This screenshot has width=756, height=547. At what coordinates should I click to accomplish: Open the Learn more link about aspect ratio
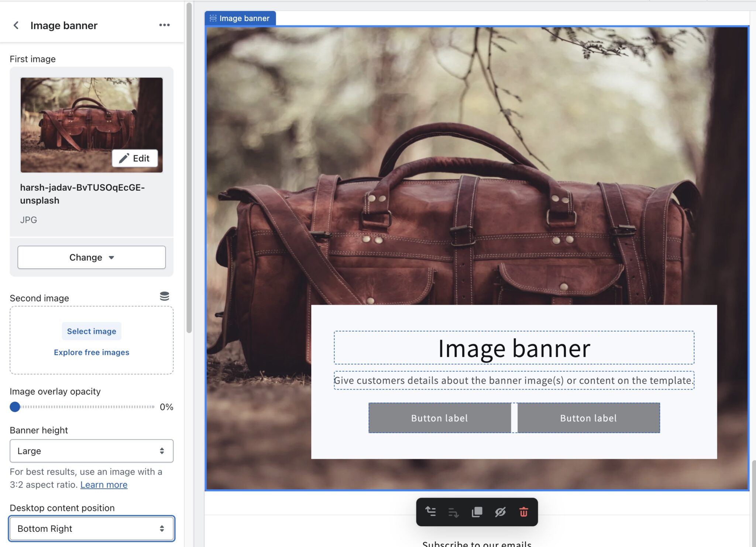[103, 484]
